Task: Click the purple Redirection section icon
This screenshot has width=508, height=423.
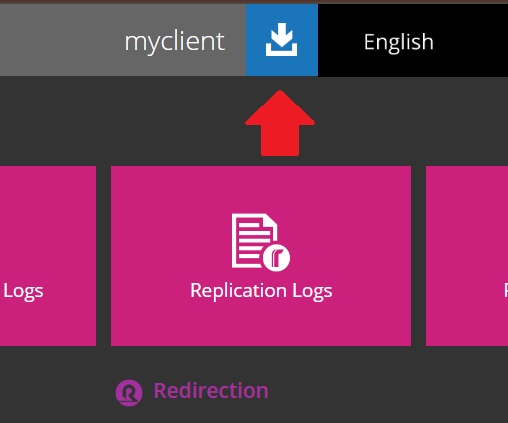Action: tap(129, 393)
